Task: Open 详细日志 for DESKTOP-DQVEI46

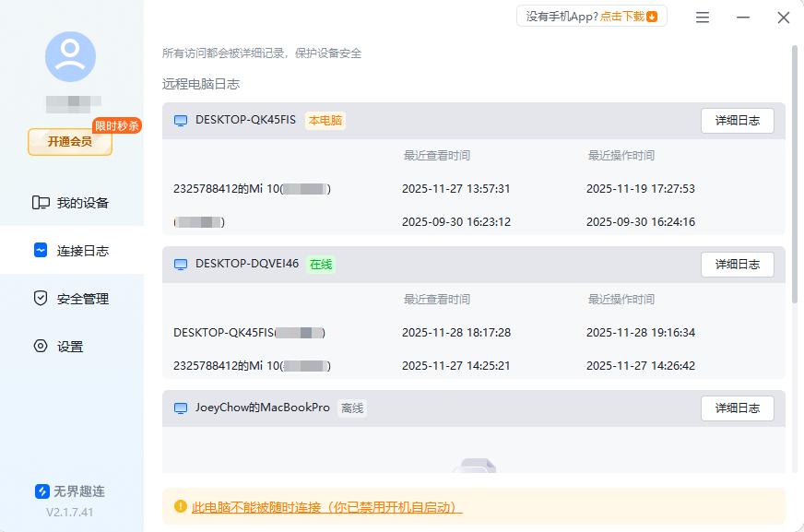Action: (x=737, y=264)
